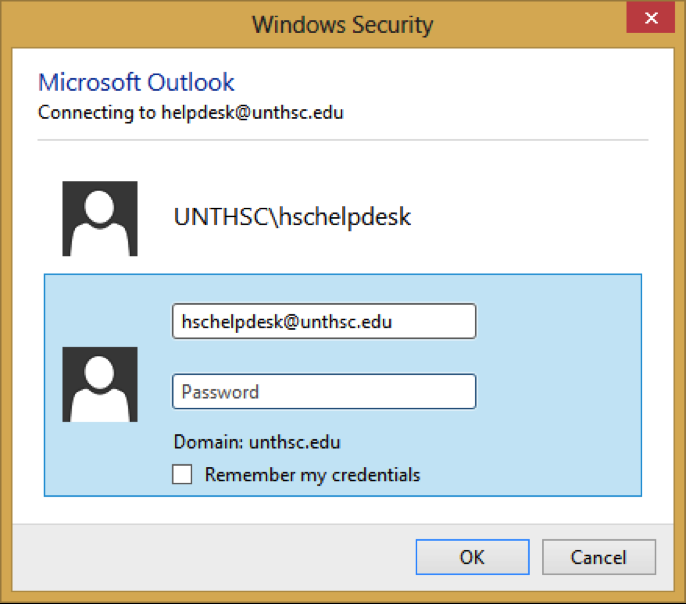This screenshot has width=686, height=604.
Task: Click into the Password field
Action: point(323,392)
